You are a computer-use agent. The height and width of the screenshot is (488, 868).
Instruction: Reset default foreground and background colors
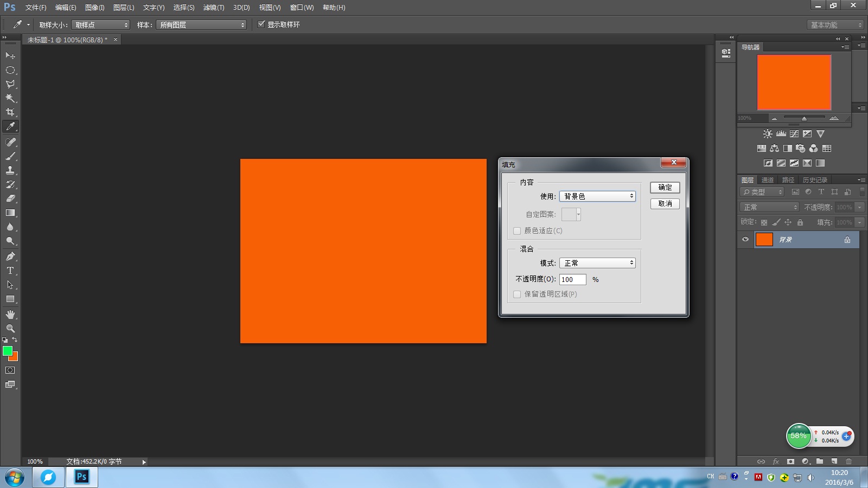pyautogui.click(x=5, y=340)
